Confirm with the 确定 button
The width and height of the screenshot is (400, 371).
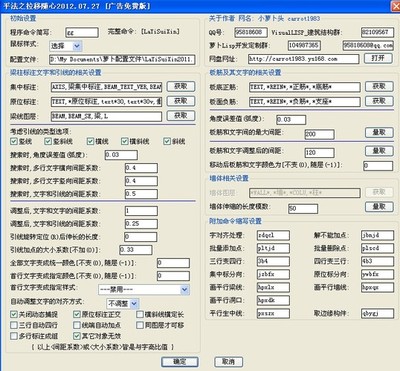tap(180, 362)
